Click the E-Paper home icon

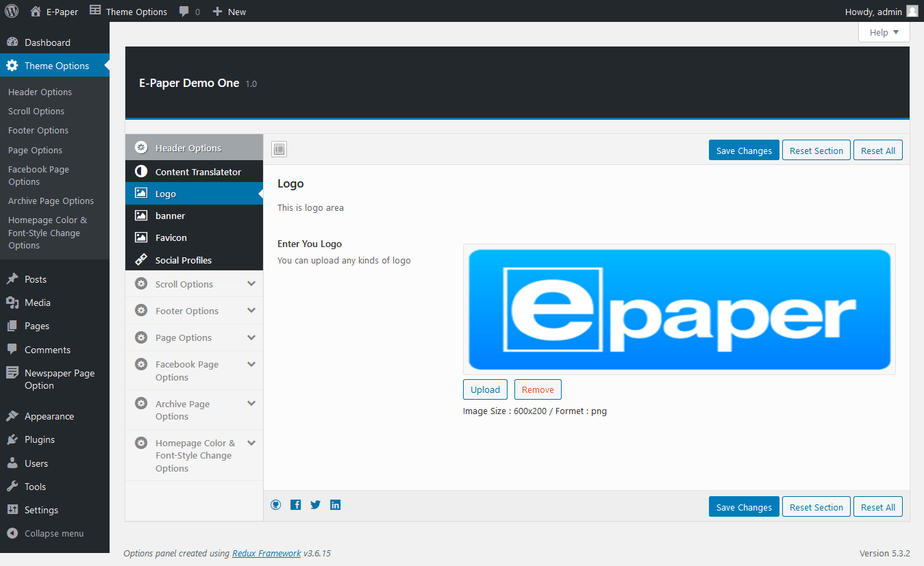coord(36,11)
